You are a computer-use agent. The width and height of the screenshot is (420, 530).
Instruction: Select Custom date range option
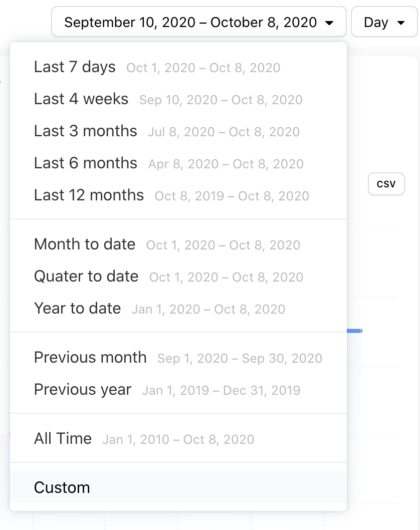click(x=62, y=487)
